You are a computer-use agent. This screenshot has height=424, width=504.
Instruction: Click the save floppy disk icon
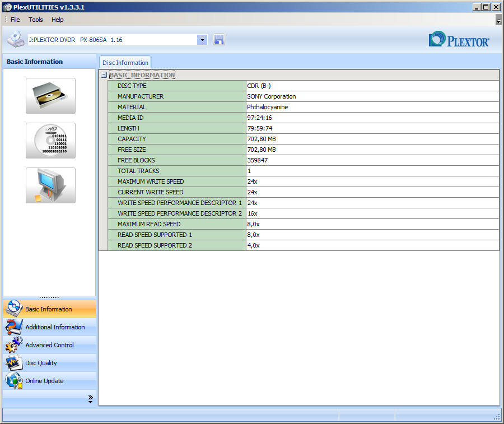(218, 40)
